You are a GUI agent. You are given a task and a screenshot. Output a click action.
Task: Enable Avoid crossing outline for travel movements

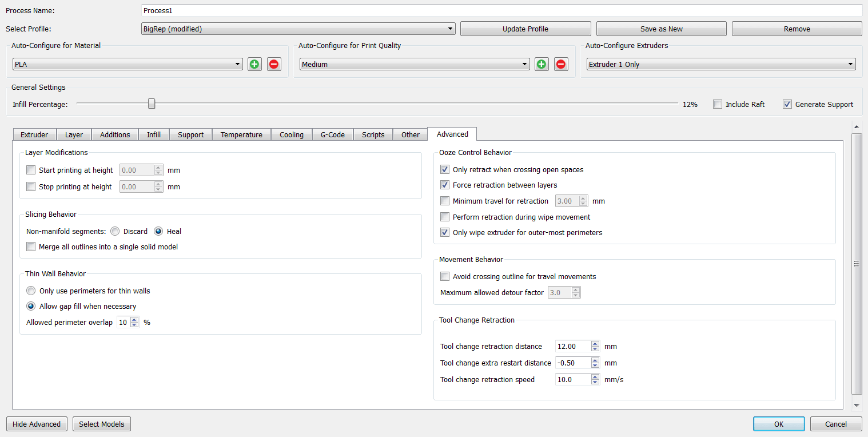click(x=445, y=277)
